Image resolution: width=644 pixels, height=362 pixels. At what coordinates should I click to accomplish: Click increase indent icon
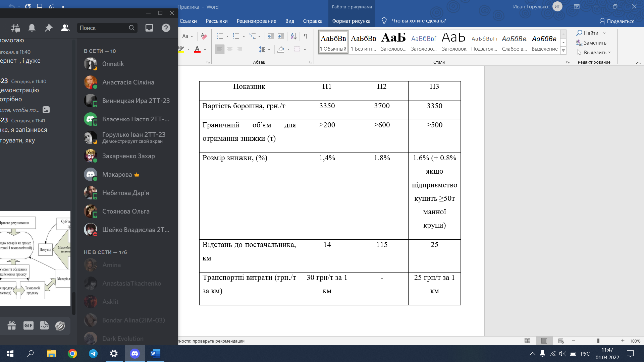coord(281,36)
